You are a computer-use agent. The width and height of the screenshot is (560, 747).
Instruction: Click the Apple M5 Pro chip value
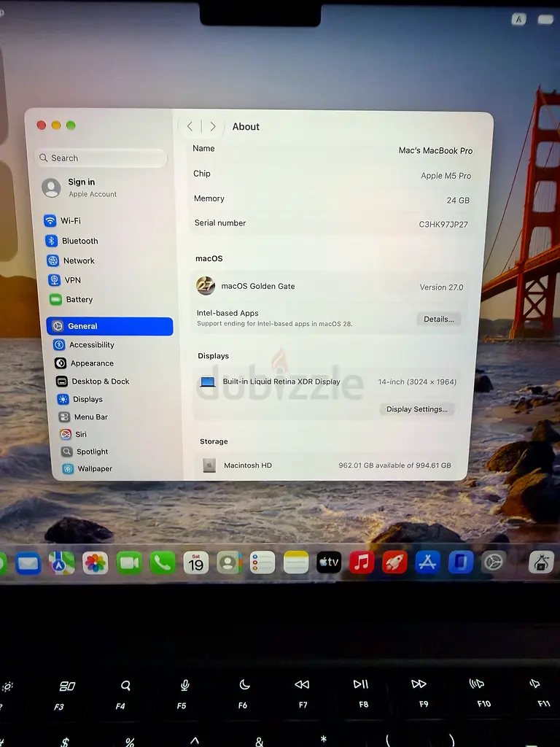[x=446, y=176]
